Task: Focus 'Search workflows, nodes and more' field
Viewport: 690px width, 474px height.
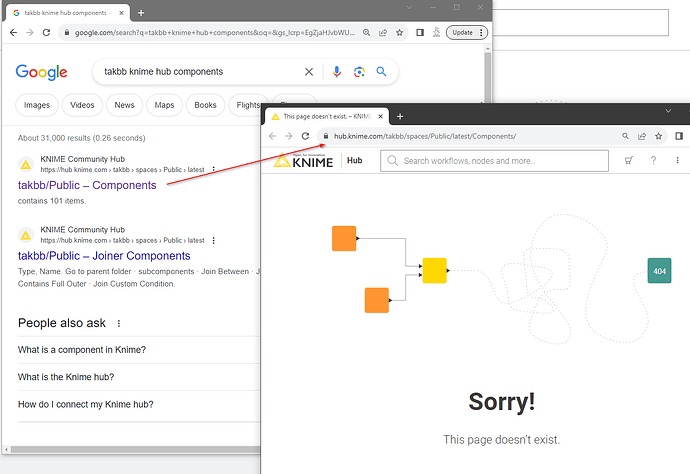Action: (x=494, y=161)
